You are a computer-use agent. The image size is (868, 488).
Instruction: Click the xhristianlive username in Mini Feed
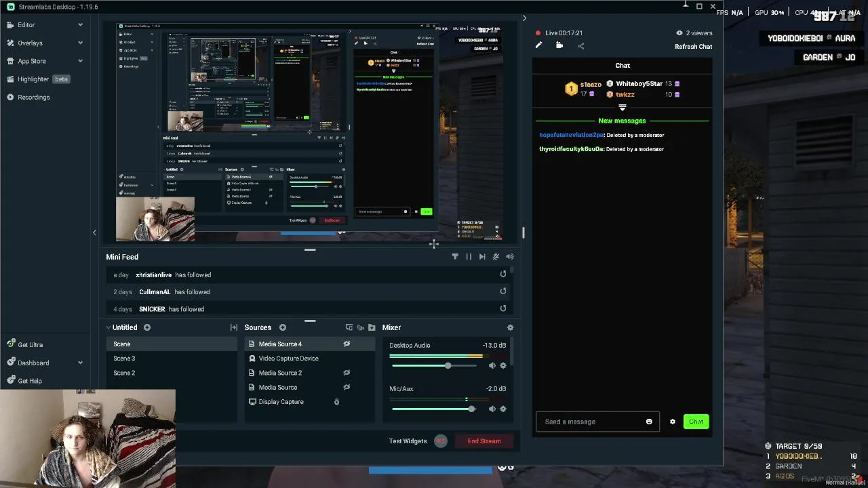153,275
